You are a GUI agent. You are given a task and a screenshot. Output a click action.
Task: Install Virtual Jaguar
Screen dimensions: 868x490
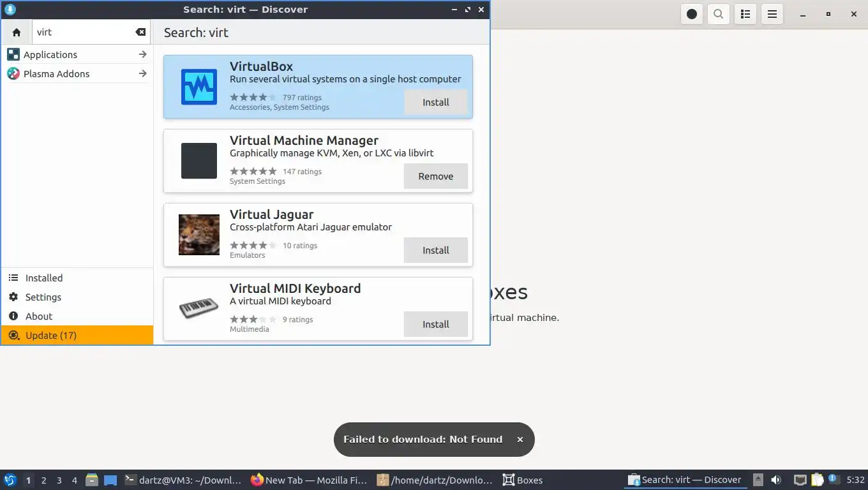[436, 250]
